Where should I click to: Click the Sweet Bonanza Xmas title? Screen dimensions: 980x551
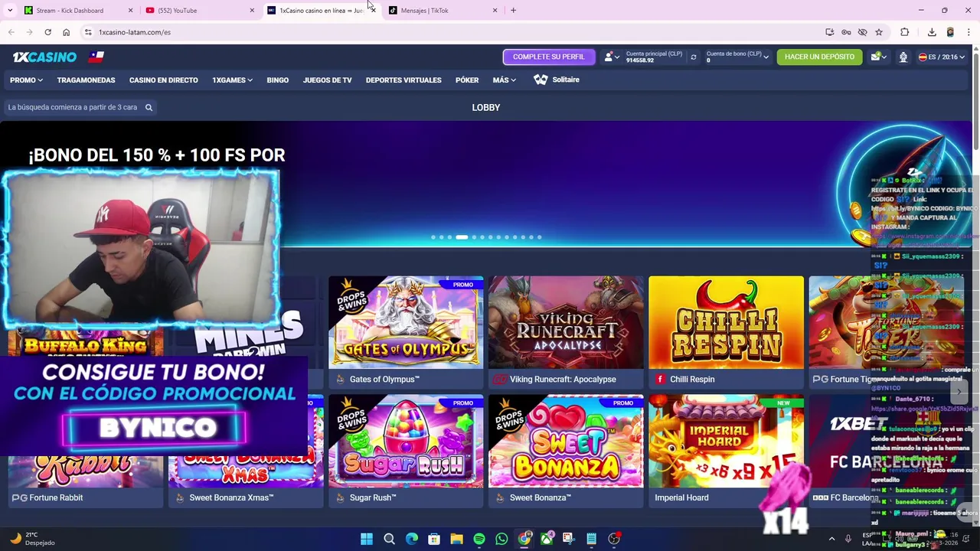(x=231, y=497)
